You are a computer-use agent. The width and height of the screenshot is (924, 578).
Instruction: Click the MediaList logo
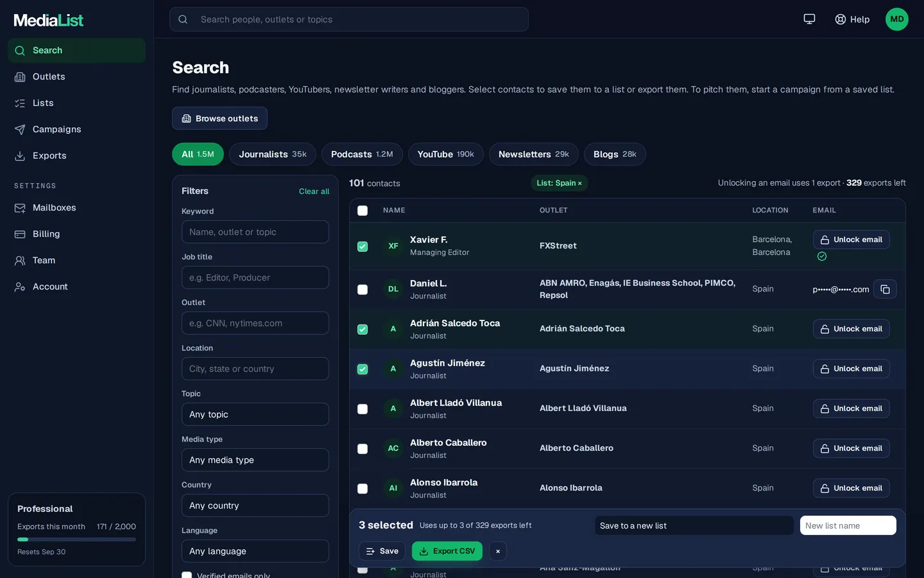point(49,20)
